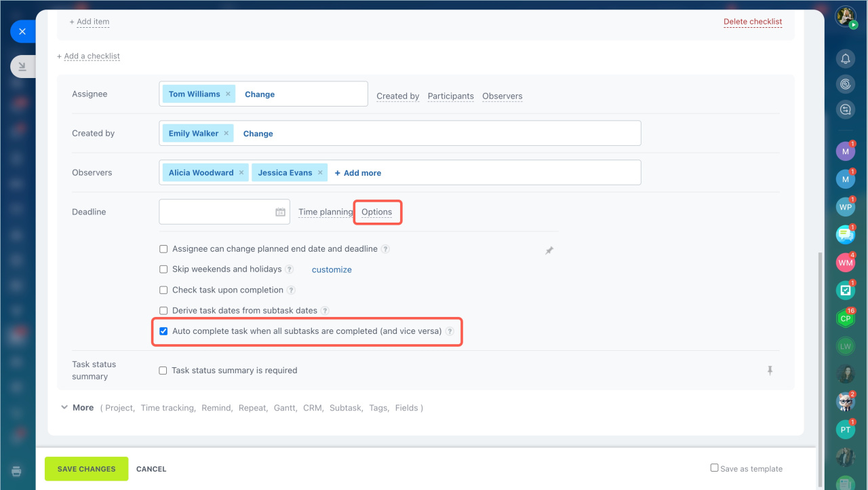Open CRM in the More section
868x490 pixels.
click(x=313, y=408)
